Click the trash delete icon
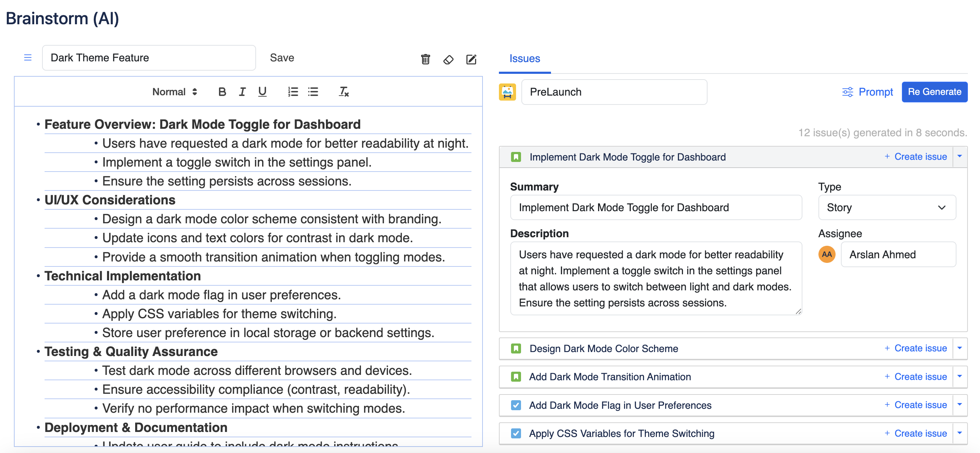Screen dimensions: 980x453 coord(425,59)
